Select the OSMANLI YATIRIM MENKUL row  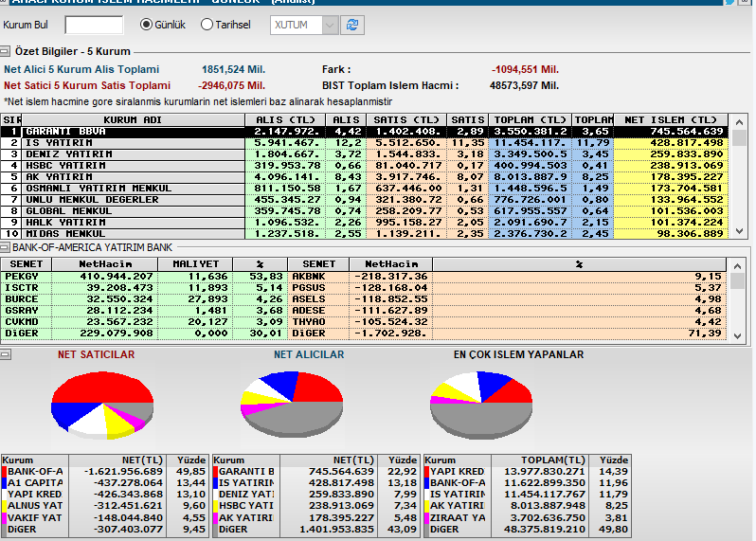click(x=364, y=189)
